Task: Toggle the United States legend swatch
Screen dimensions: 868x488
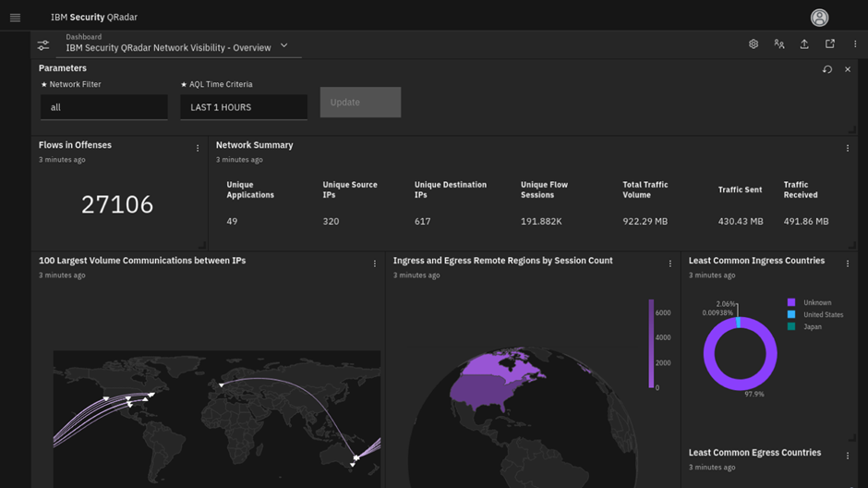Action: click(x=791, y=314)
